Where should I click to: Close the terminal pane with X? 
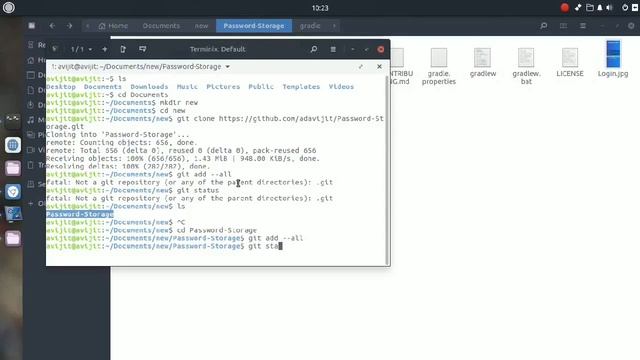[x=379, y=67]
